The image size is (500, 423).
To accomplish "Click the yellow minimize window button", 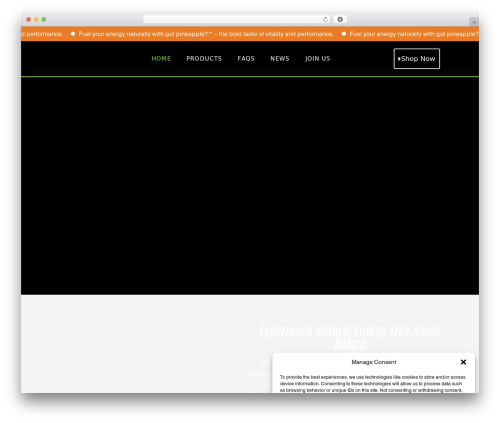I will 36,19.
